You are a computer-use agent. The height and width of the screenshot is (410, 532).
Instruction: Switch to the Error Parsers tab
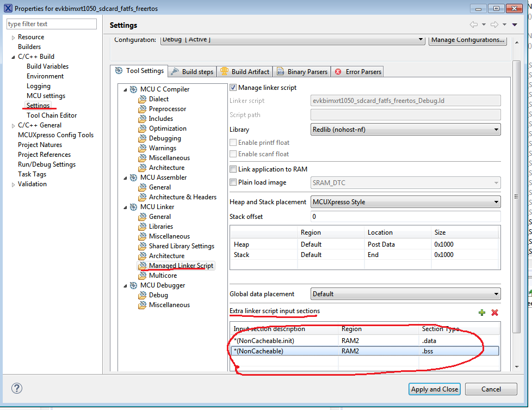click(357, 71)
